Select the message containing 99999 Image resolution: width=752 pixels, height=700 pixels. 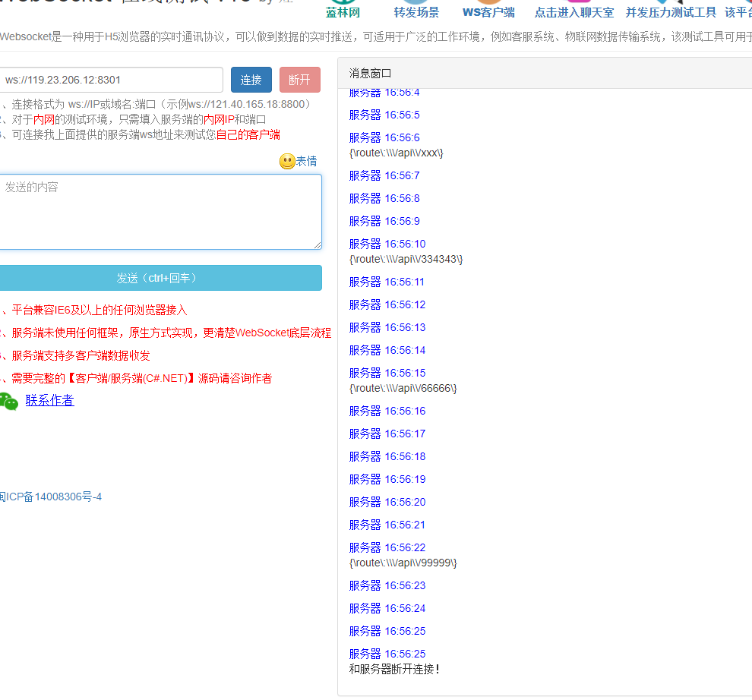pyautogui.click(x=403, y=563)
